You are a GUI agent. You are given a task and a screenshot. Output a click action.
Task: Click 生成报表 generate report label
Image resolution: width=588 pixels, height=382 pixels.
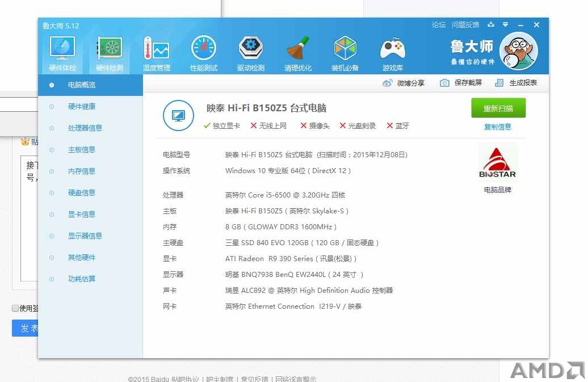point(523,83)
